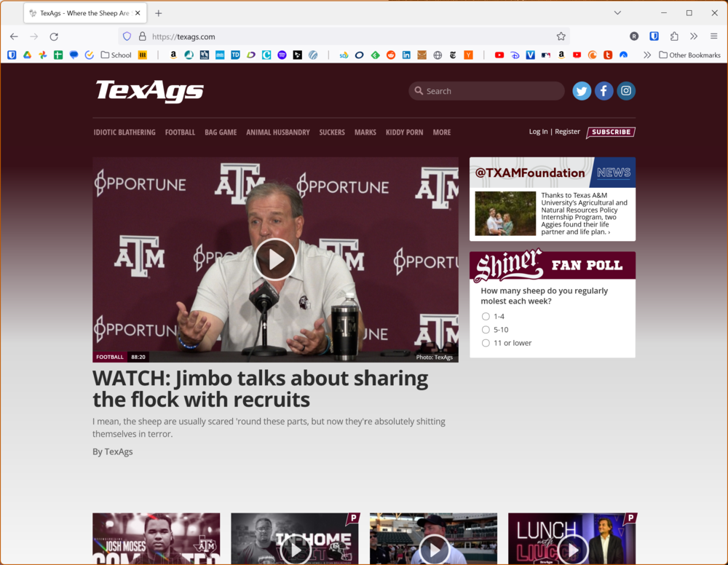Expand the MORE navigation menu
Viewport: 728px width, 565px height.
[x=441, y=133]
